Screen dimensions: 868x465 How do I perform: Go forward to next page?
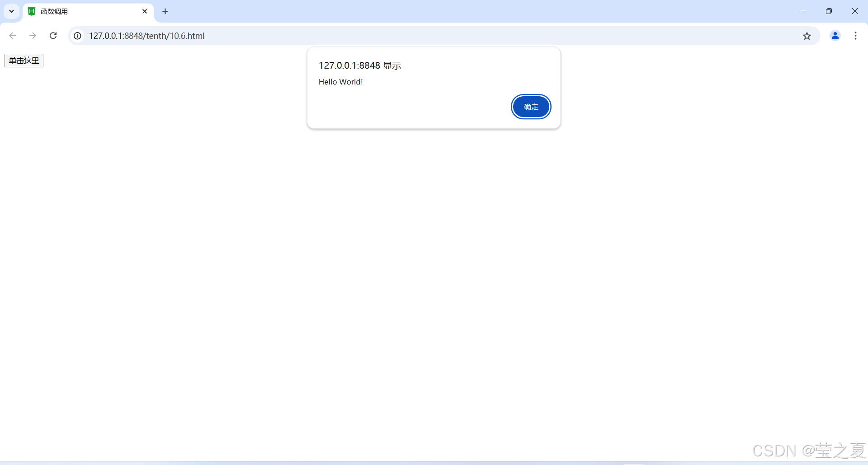33,36
